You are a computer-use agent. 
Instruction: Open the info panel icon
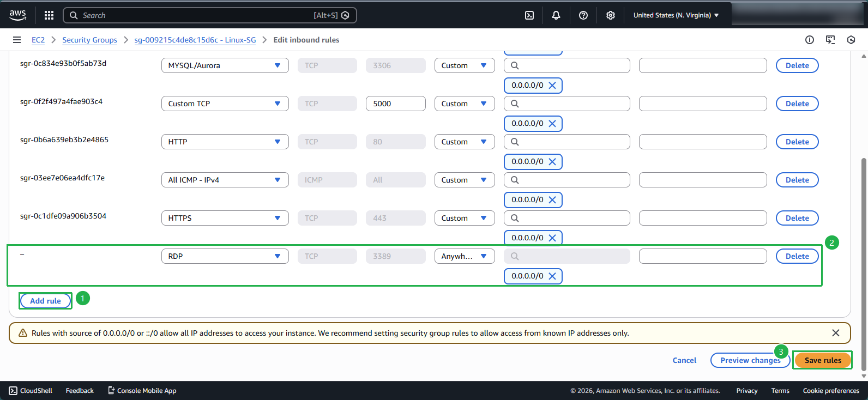coord(810,40)
